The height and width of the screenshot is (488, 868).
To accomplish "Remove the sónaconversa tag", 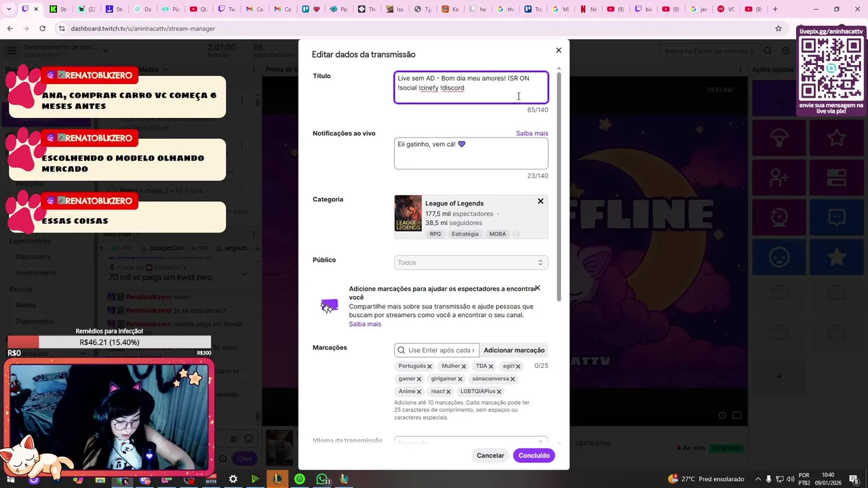I will point(513,380).
